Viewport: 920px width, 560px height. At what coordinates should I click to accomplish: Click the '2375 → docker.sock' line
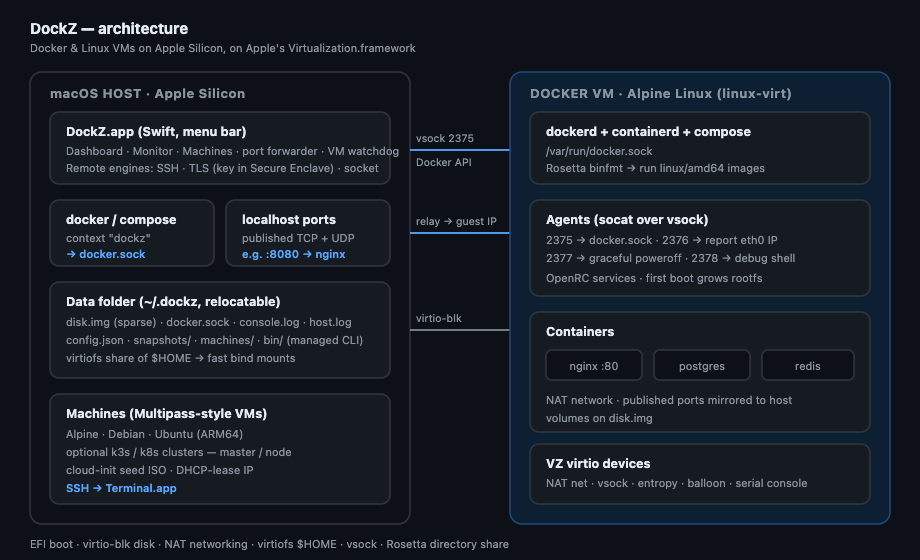(x=662, y=240)
